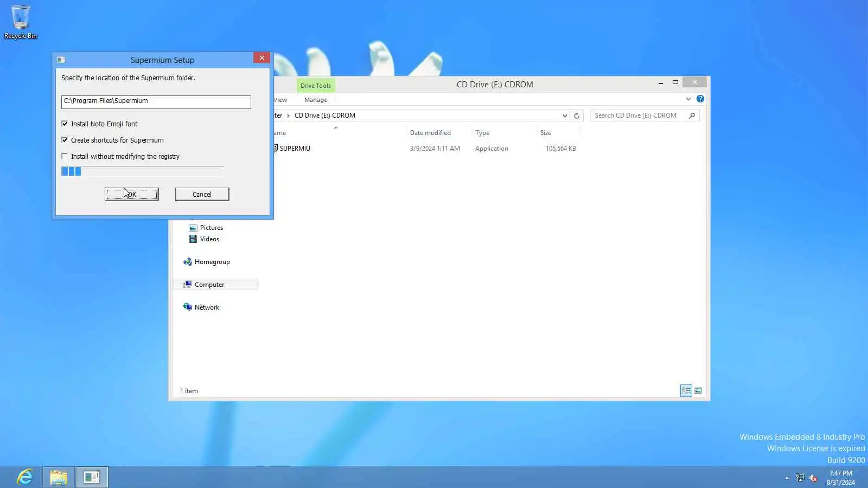868x488 pixels.
Task: Select the Supermium Setup taskbar icon
Action: [x=92, y=477]
